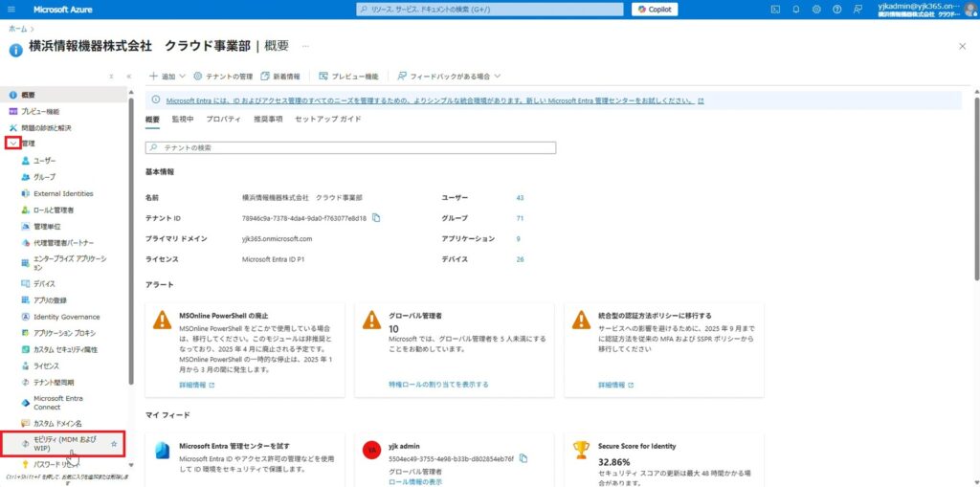Click the テナントの検索 field
This screenshot has width=980, height=487.
coord(350,148)
